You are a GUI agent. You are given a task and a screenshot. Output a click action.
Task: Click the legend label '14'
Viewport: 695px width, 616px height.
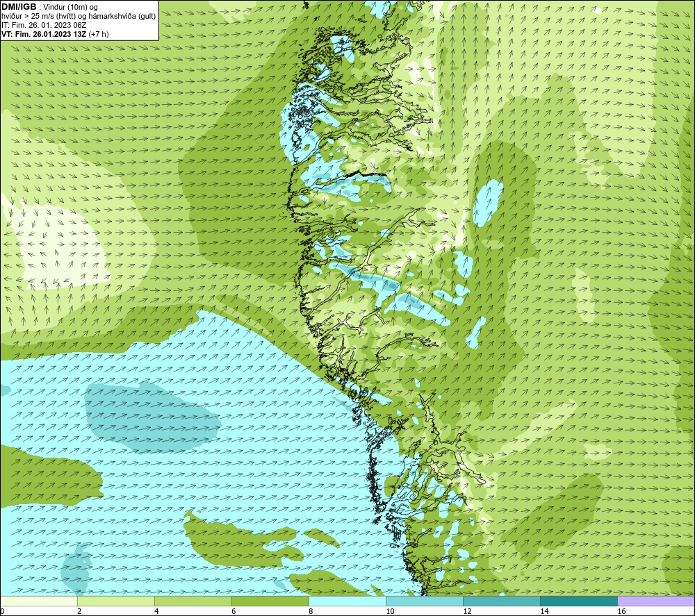click(x=544, y=611)
